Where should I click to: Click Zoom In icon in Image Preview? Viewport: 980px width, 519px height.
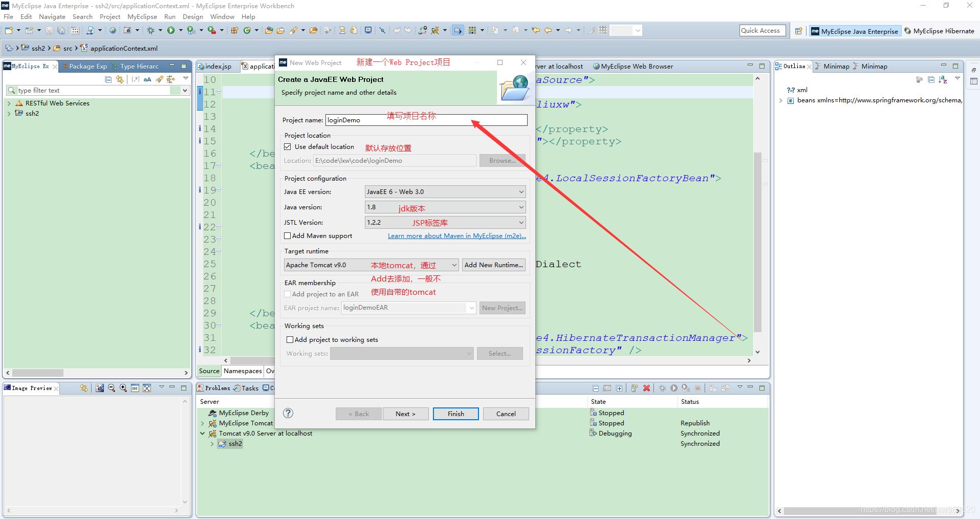coord(123,388)
